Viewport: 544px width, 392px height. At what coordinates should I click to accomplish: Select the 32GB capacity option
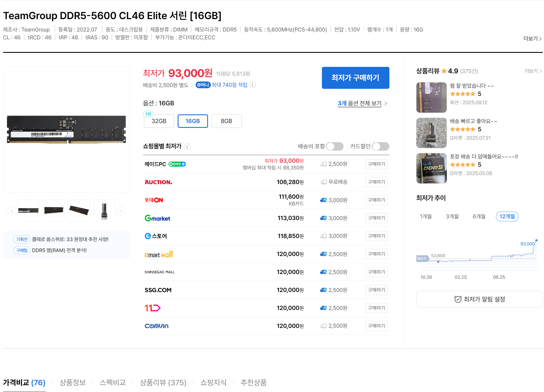[x=159, y=121]
